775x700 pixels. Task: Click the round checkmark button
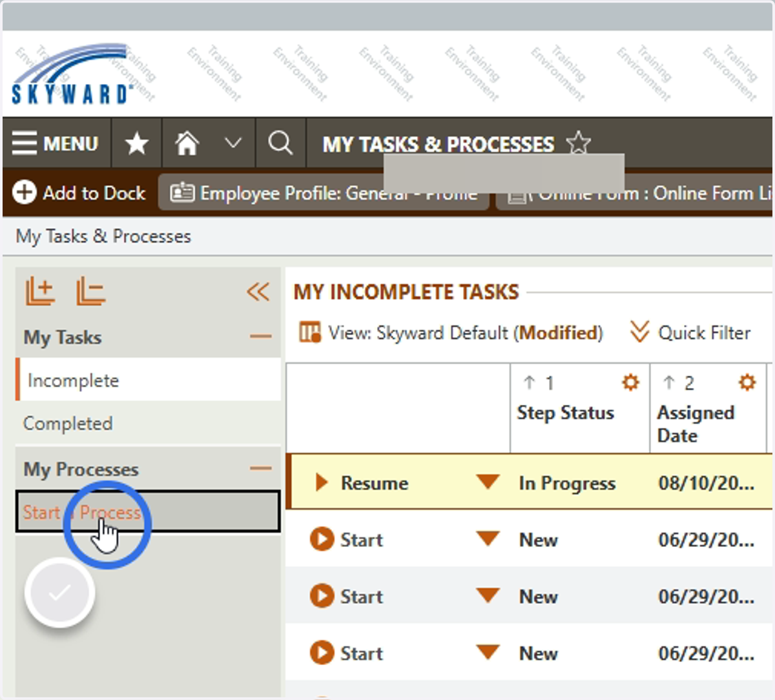pyautogui.click(x=60, y=592)
